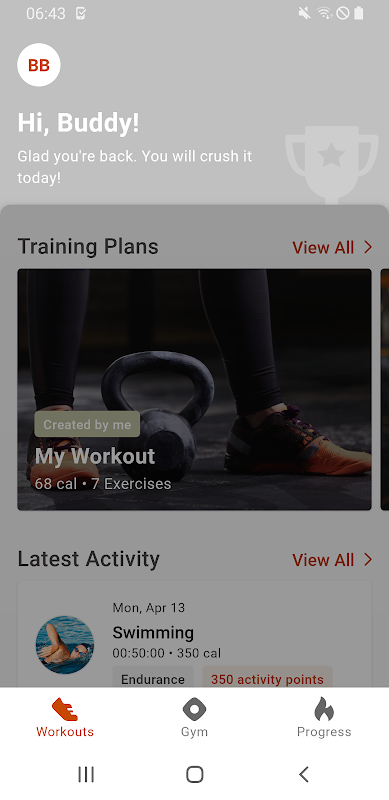Click View All for Training Plans

[x=323, y=247]
